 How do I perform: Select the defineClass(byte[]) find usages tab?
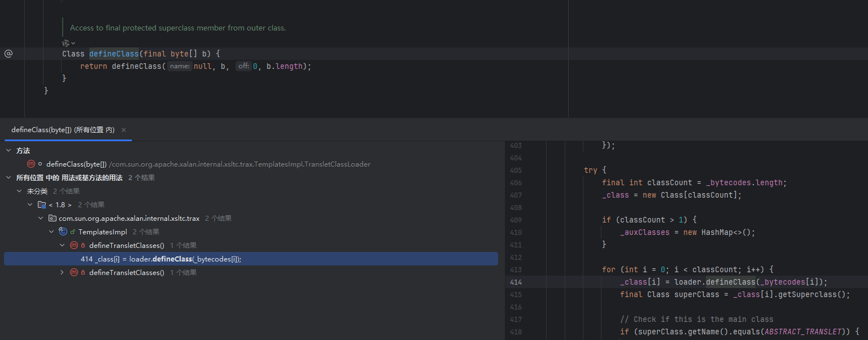(x=63, y=130)
